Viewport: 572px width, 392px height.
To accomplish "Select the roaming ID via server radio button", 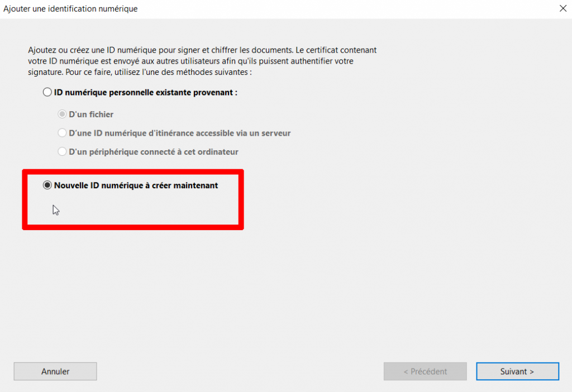I will [x=62, y=133].
